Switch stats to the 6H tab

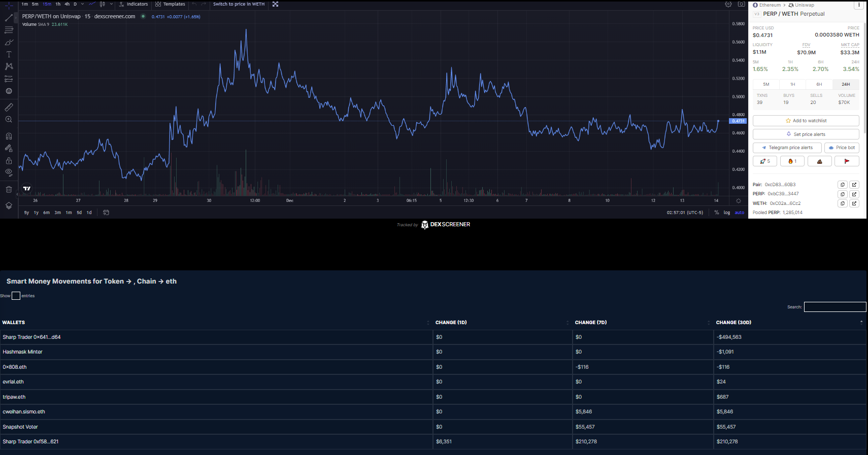[x=819, y=84]
